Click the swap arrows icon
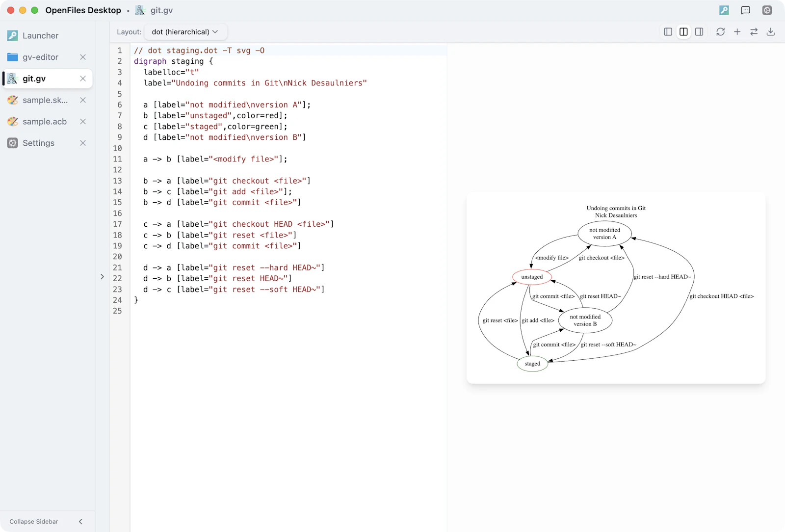The width and height of the screenshot is (785, 532). click(754, 32)
